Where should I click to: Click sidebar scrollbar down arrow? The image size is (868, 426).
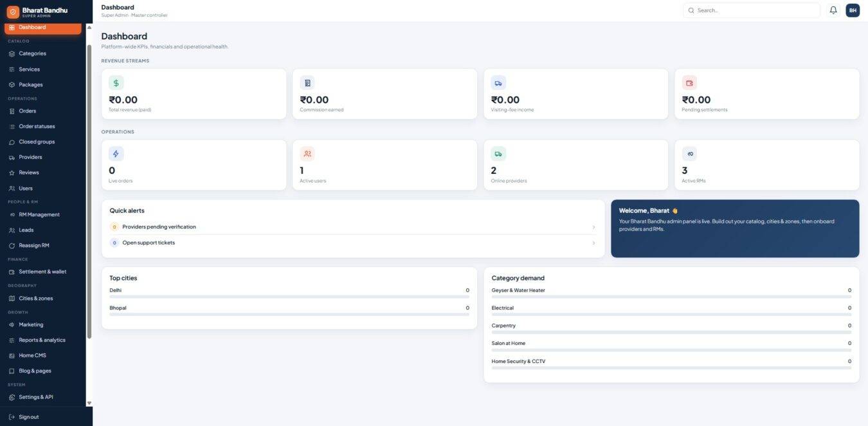(x=89, y=403)
